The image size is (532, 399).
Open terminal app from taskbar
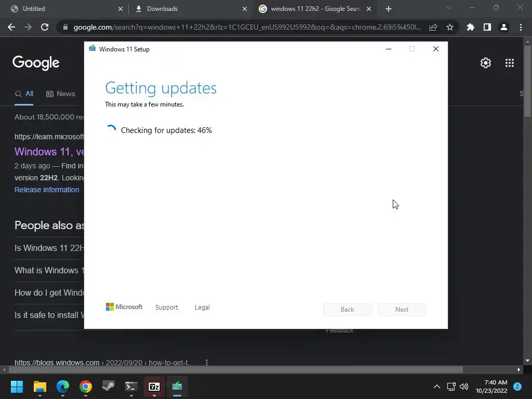point(131,387)
